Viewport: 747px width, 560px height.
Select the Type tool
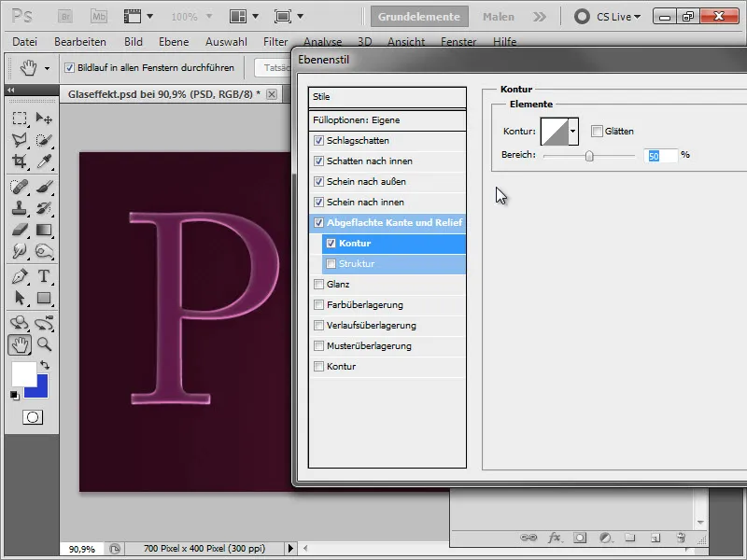pyautogui.click(x=43, y=276)
